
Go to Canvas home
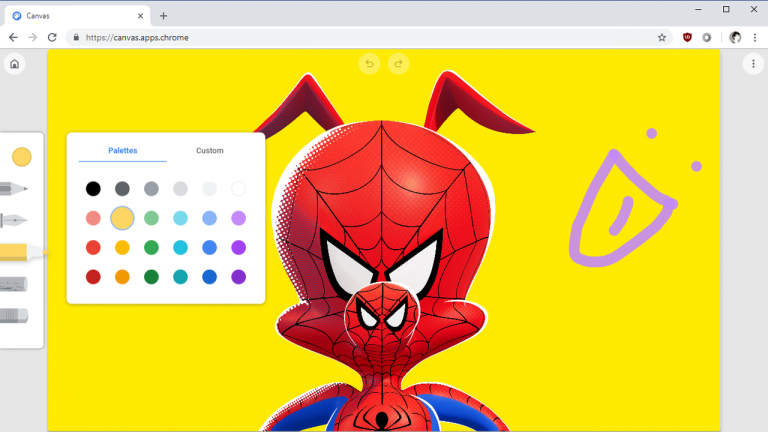(15, 64)
